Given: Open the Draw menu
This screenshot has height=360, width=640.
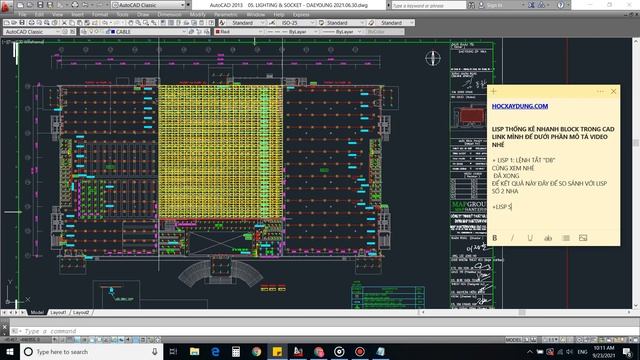Looking at the screenshot, I should [x=143, y=14].
